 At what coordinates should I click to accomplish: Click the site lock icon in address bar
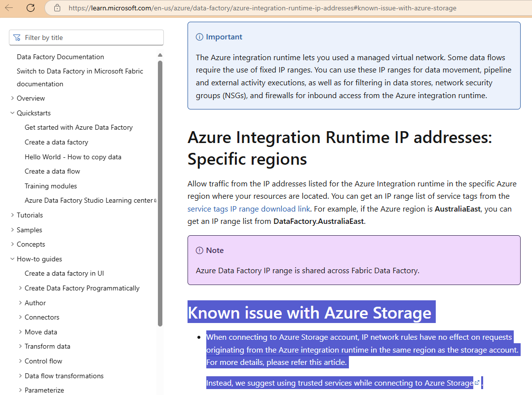click(x=57, y=8)
